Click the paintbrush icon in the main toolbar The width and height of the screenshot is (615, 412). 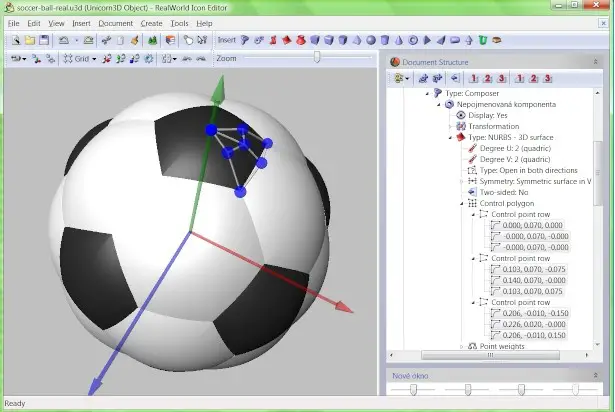tap(135, 40)
